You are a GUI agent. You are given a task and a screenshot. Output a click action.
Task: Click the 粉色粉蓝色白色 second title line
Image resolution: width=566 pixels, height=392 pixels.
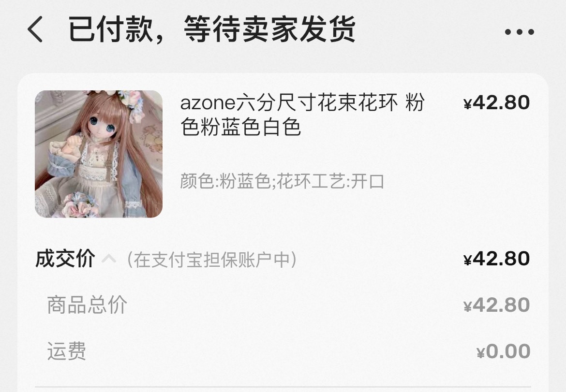pyautogui.click(x=240, y=127)
